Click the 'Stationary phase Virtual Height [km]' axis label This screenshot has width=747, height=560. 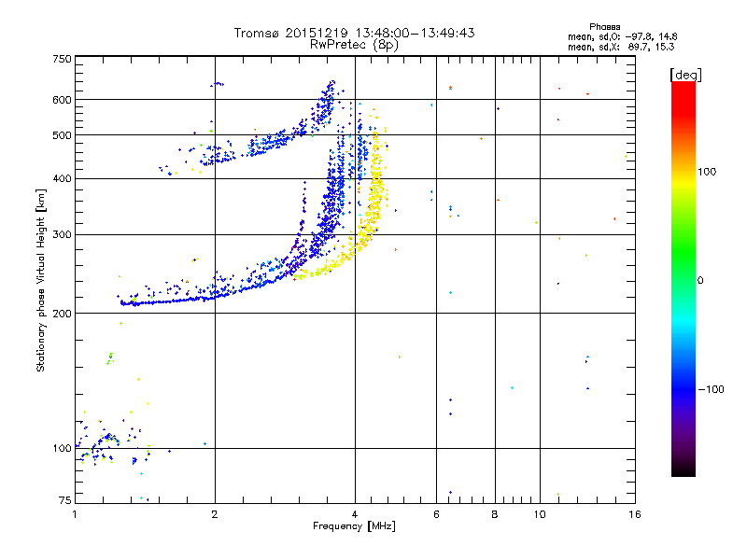tap(40, 280)
